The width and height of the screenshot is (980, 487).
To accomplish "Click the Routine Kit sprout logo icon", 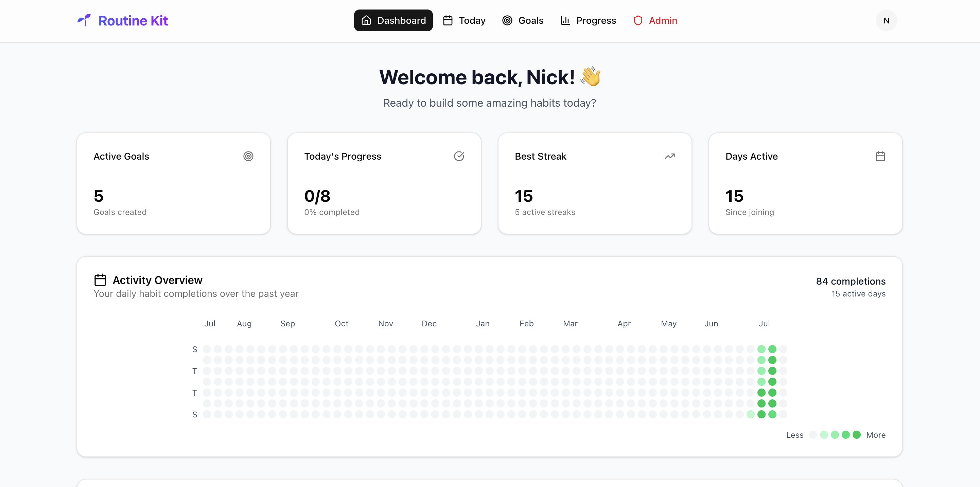I will pos(84,20).
